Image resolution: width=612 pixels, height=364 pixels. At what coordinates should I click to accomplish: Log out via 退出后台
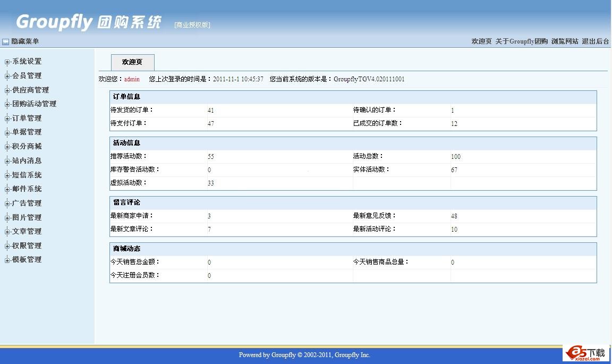pyautogui.click(x=595, y=41)
